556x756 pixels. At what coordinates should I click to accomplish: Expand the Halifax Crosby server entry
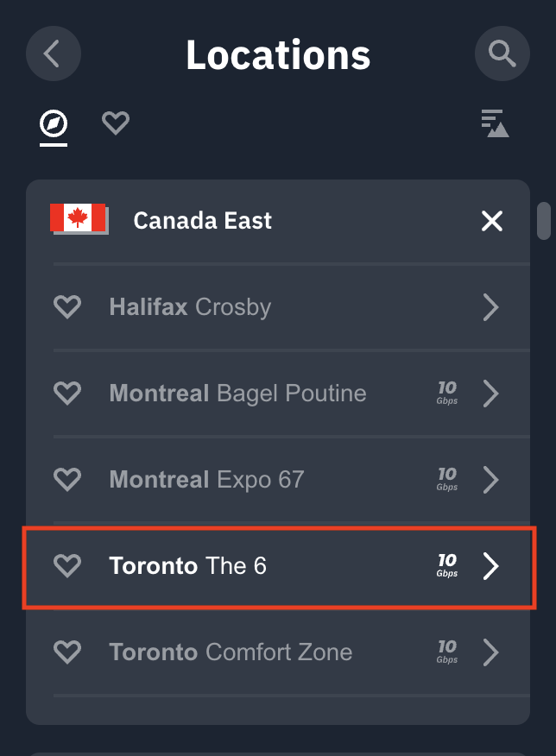point(490,307)
